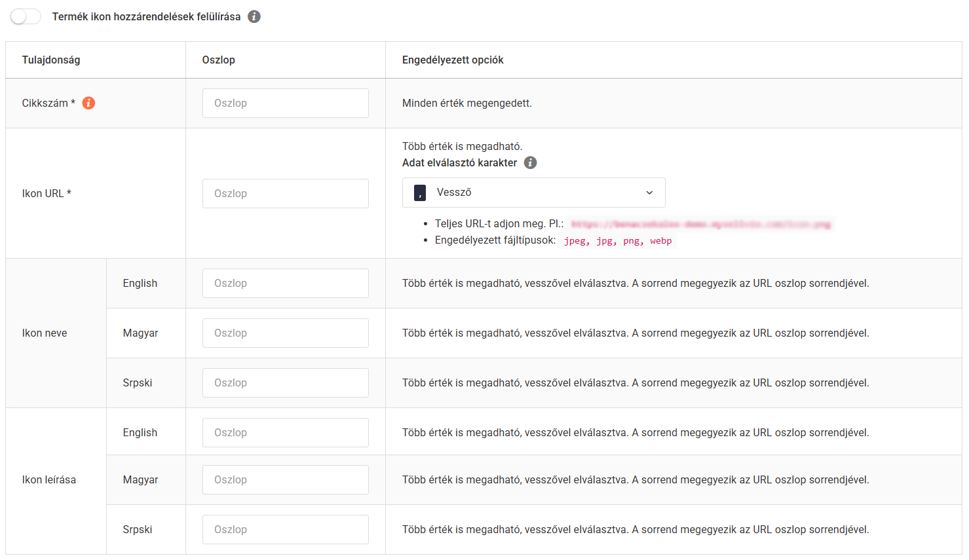Click English label under Ikon neve
The height and width of the screenshot is (560, 969).
[140, 283]
